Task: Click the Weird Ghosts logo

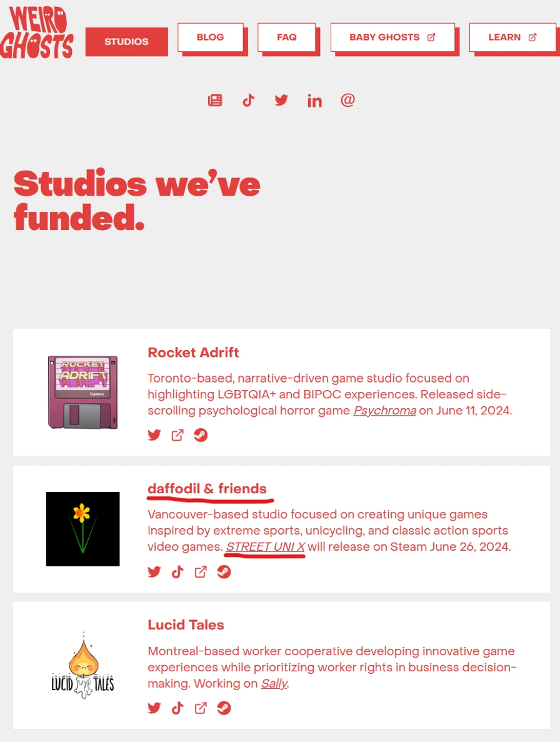Action: (37, 33)
